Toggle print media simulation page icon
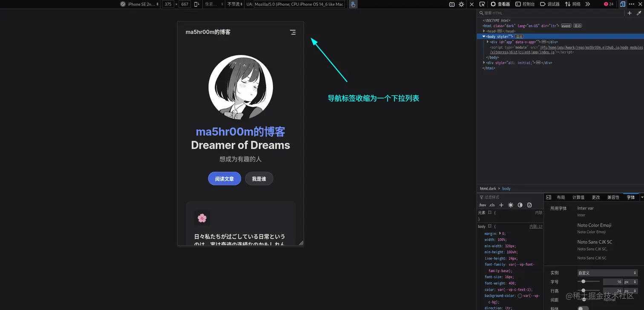The height and width of the screenshot is (310, 644). point(529,205)
